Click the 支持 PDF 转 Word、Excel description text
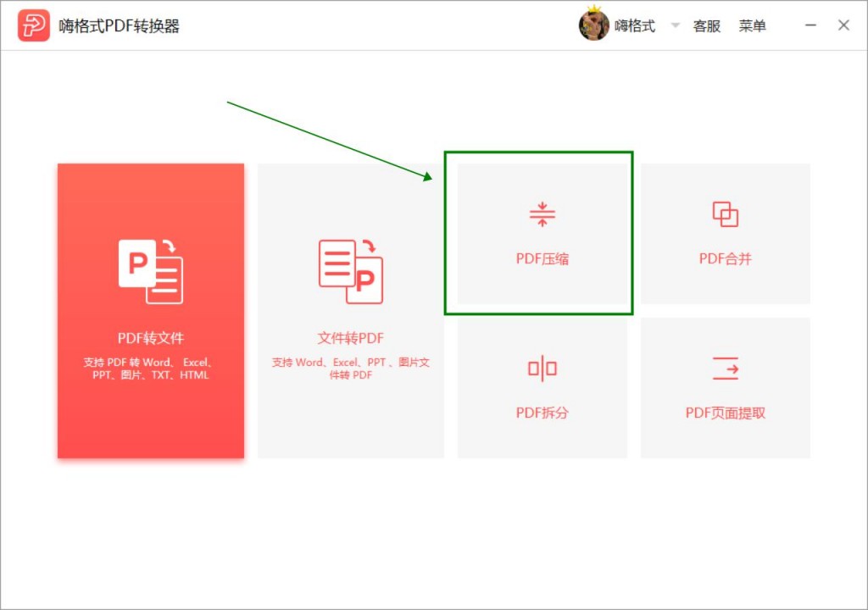 pyautogui.click(x=151, y=369)
